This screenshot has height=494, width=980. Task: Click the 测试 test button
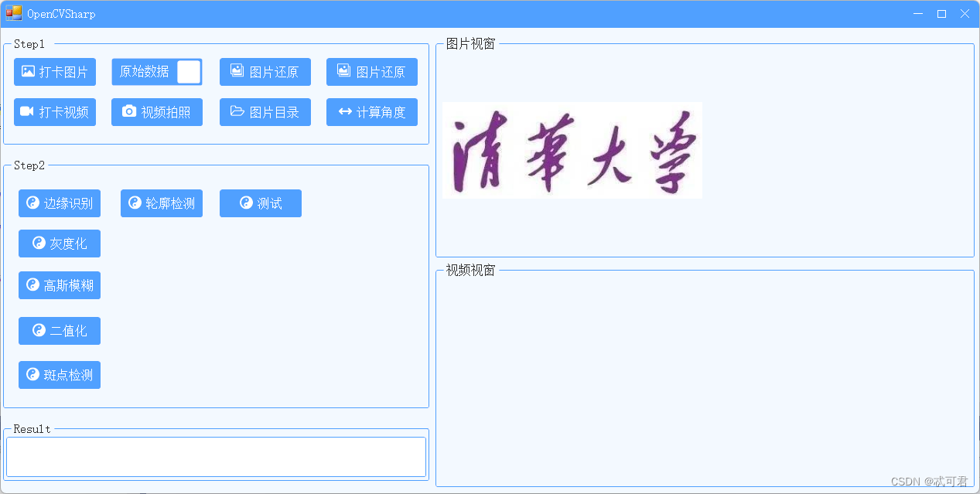click(260, 203)
